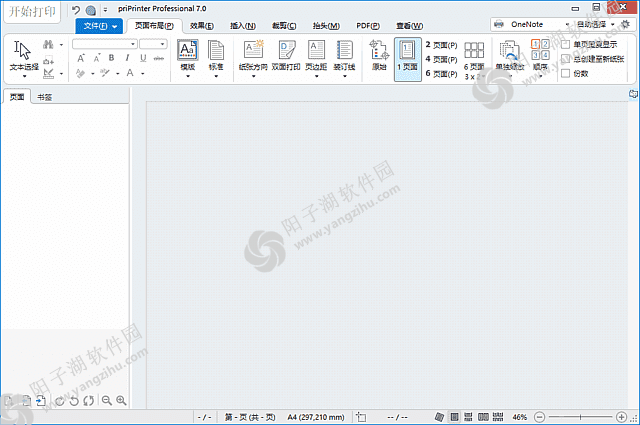Check the 份数 copies checkbox
This screenshot has width=640, height=425.
click(565, 73)
